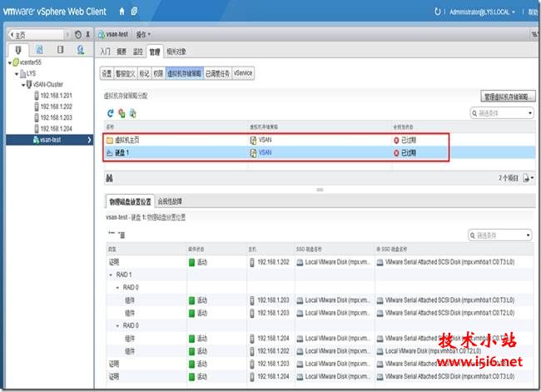Open the Related Objects tab

pyautogui.click(x=176, y=52)
